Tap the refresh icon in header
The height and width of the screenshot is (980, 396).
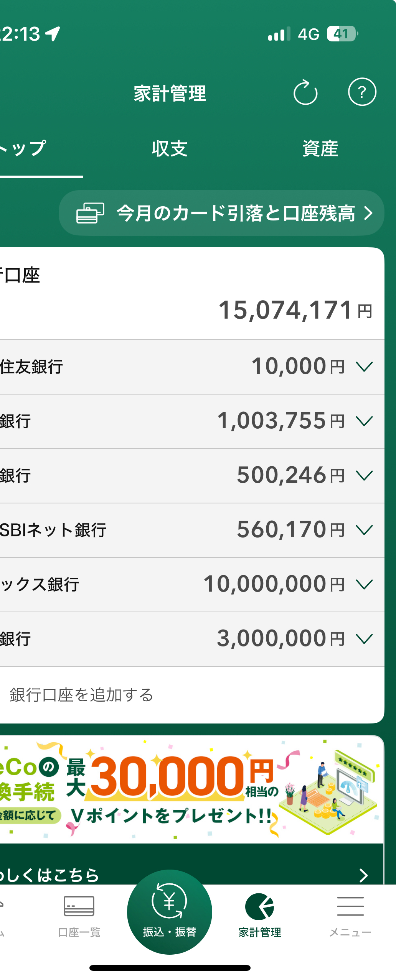305,92
